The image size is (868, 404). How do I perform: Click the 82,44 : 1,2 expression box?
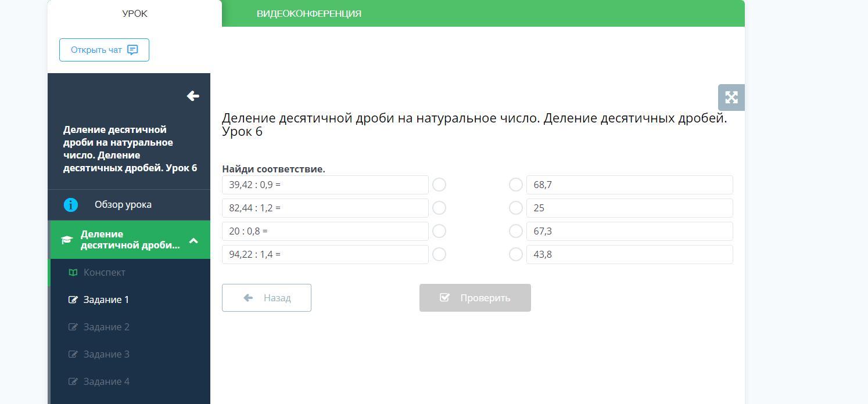[x=325, y=208]
